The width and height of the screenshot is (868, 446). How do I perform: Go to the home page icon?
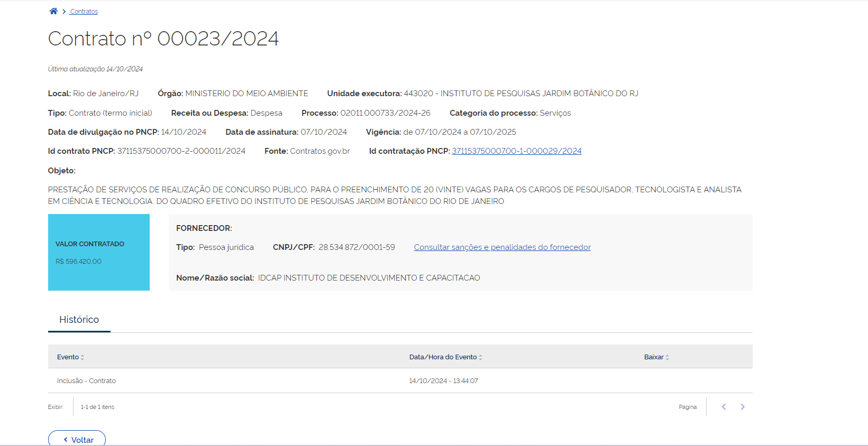click(x=53, y=11)
